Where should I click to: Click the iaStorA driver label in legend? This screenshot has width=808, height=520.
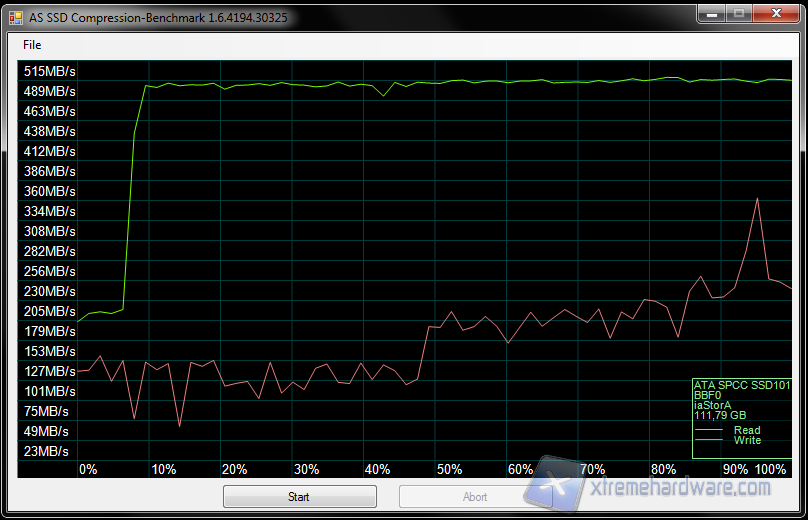coord(712,405)
